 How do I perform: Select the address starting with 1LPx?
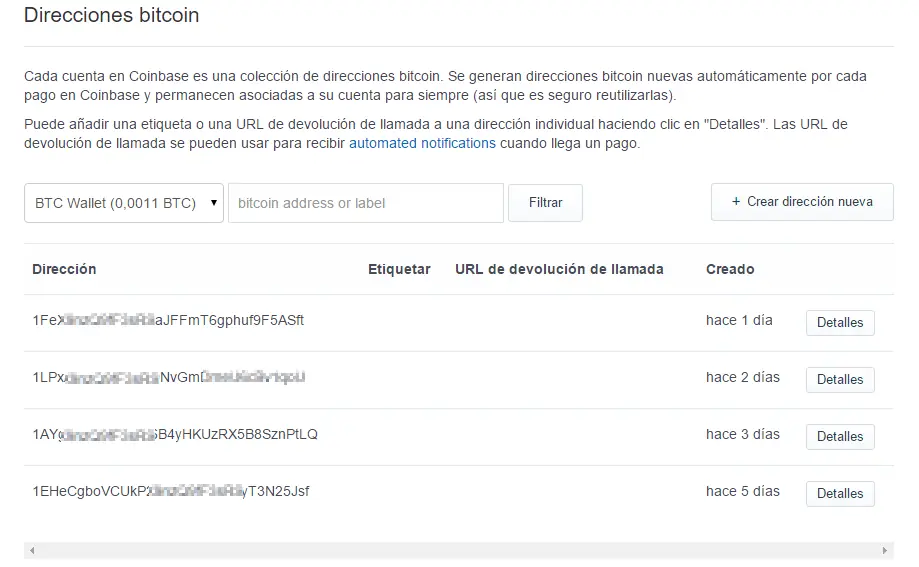click(169, 377)
